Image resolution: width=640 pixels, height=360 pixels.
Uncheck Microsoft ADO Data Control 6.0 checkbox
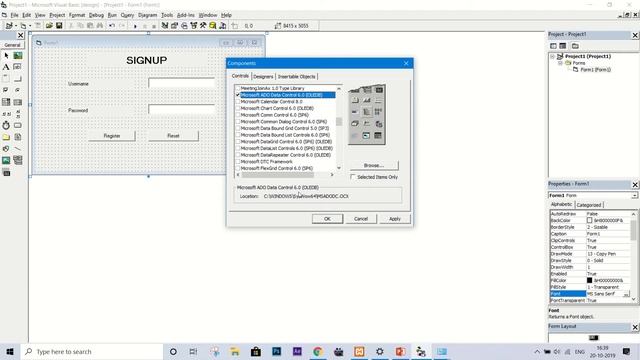click(x=238, y=95)
